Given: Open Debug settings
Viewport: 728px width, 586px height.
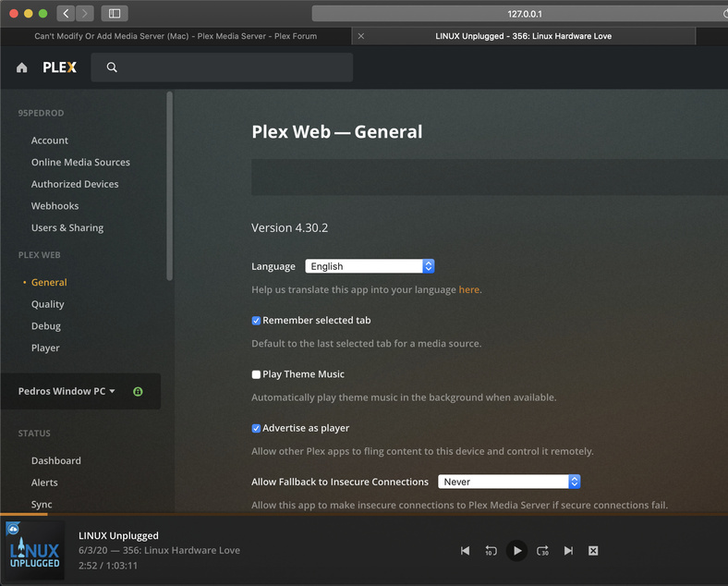Looking at the screenshot, I should (x=46, y=326).
